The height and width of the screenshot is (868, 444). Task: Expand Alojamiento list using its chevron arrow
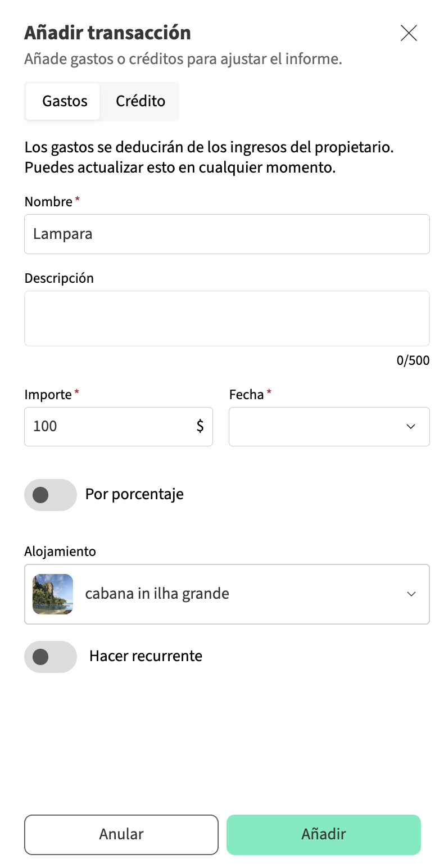click(x=411, y=594)
